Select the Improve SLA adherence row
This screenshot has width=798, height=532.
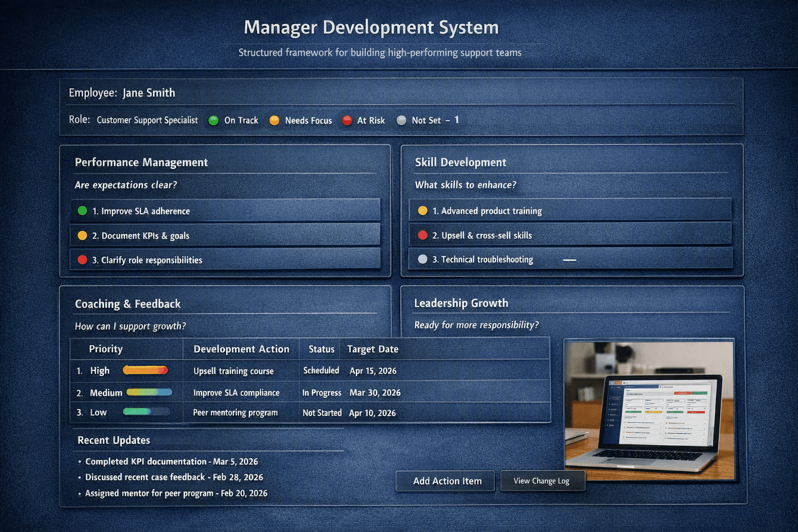[225, 210]
